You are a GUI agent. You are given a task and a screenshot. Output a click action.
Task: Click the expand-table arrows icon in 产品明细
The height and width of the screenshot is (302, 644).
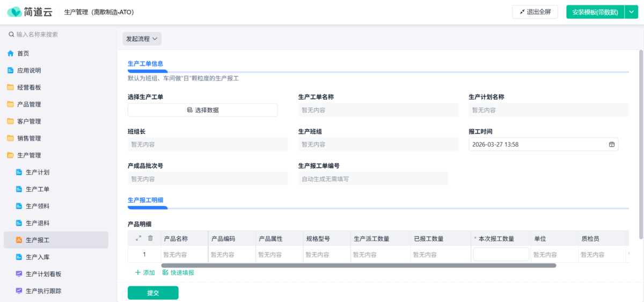point(138,238)
